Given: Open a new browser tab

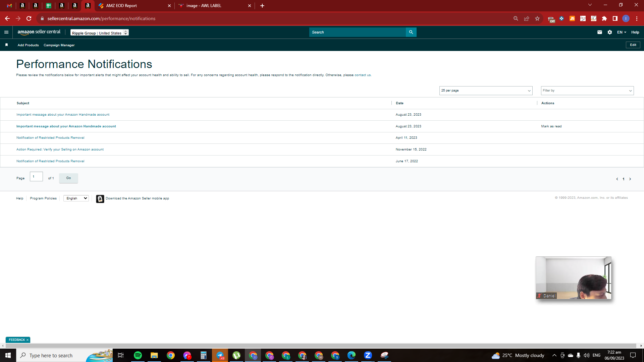Looking at the screenshot, I should (262, 6).
